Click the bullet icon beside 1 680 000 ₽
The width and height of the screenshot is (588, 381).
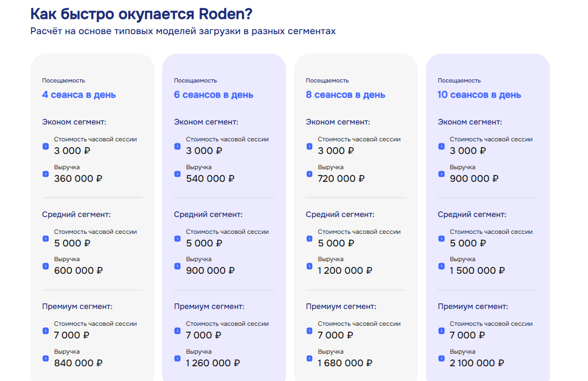tap(309, 358)
